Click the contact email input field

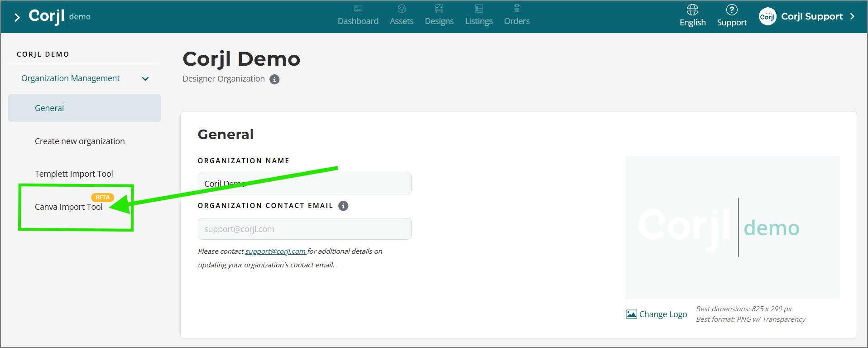pyautogui.click(x=304, y=229)
